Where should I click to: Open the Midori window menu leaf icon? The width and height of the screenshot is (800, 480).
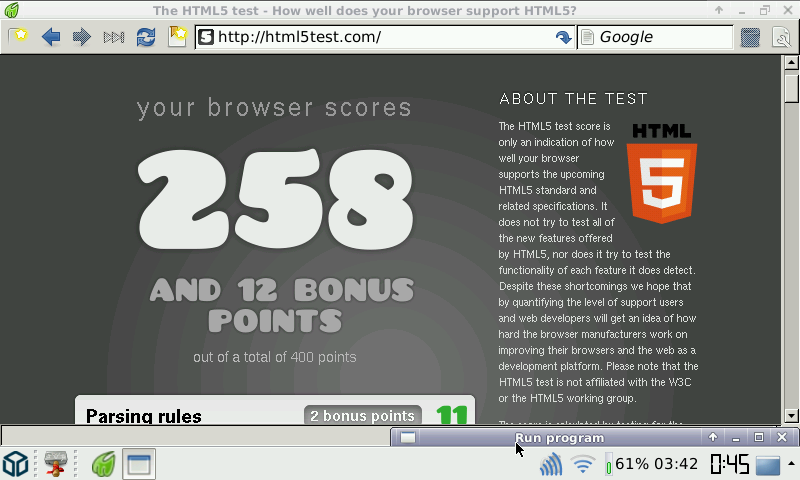point(10,11)
